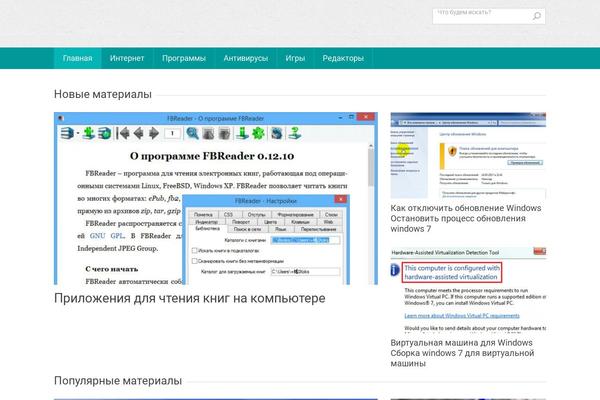This screenshot has width=600, height=400.
Task: Click the magnifier icon in the site search box
Action: pos(536,16)
